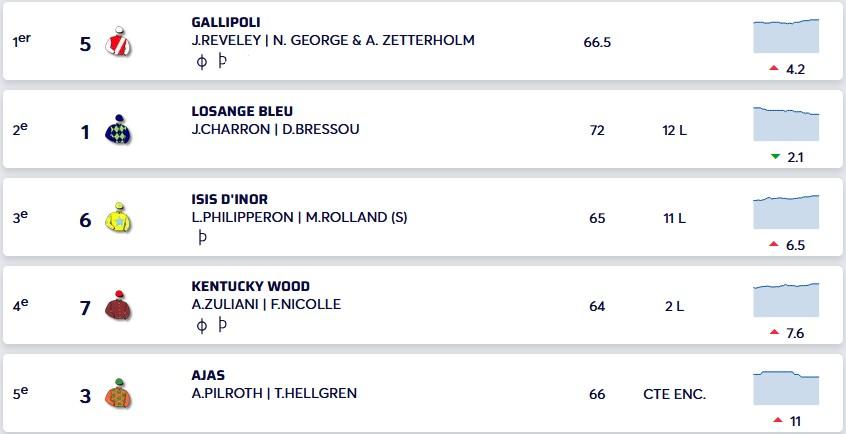Click the second equipment symbol under Kentucky Wood

coord(222,325)
